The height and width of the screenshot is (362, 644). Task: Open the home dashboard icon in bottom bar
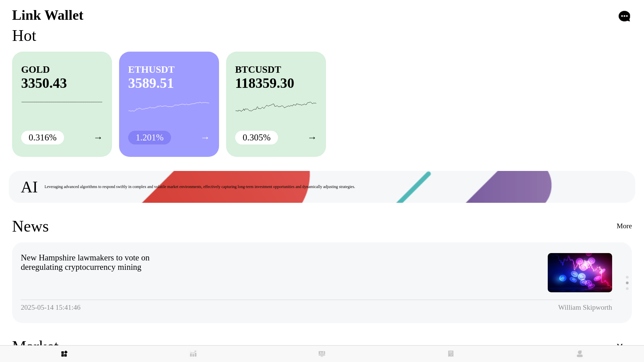pyautogui.click(x=64, y=354)
